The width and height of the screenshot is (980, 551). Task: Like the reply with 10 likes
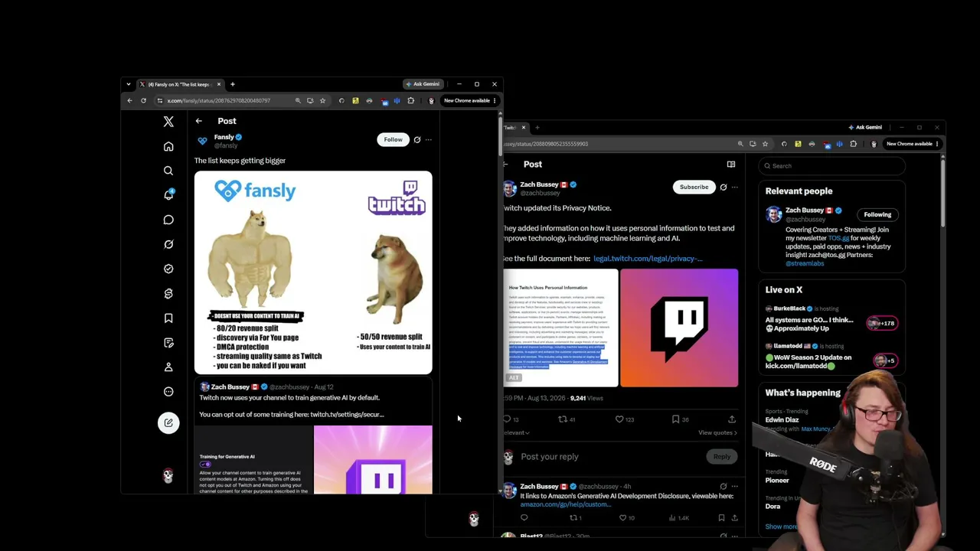tap(627, 518)
